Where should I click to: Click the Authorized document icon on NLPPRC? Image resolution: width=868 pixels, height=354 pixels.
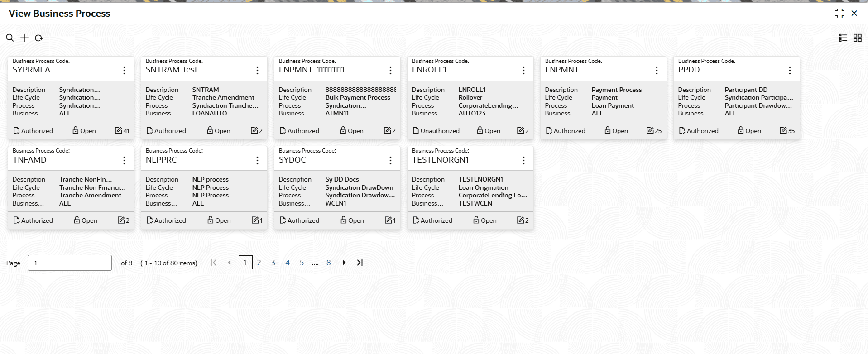click(149, 220)
